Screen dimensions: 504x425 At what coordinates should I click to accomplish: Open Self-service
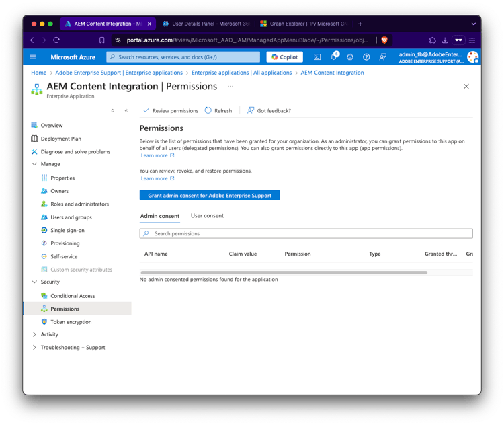click(64, 256)
